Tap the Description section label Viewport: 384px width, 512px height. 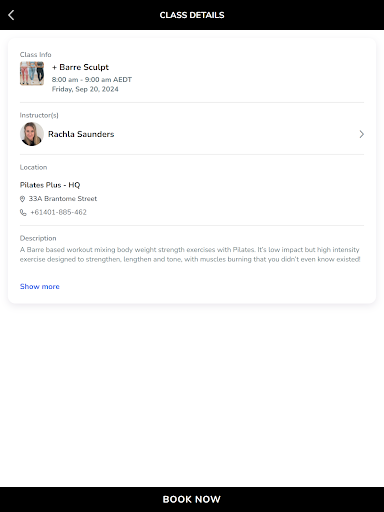pyautogui.click(x=38, y=238)
